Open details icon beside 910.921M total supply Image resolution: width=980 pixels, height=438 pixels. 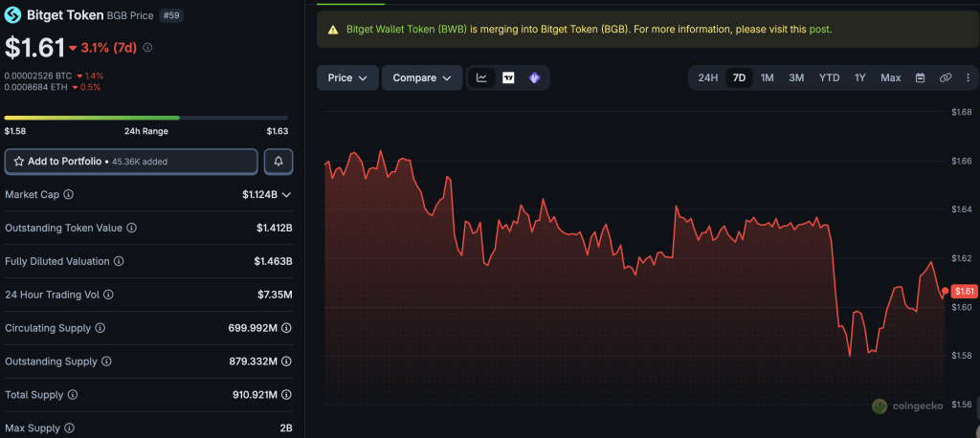(286, 395)
